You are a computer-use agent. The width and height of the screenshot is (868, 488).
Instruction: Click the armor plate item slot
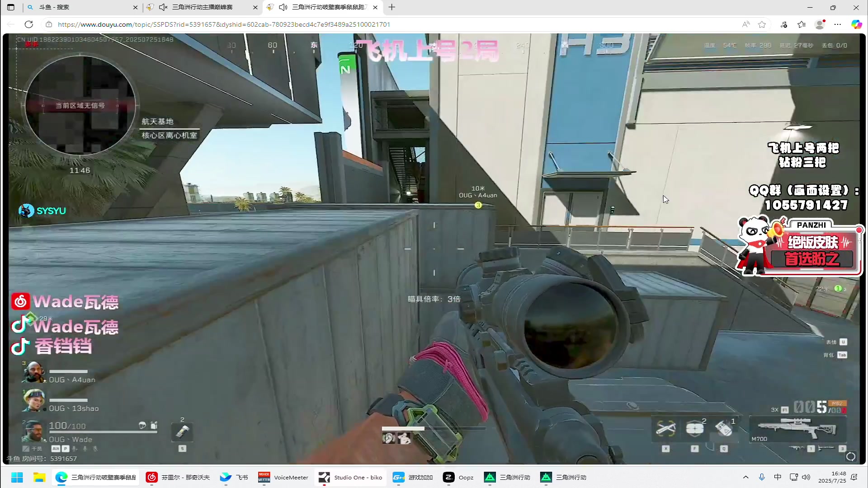pyautogui.click(x=695, y=428)
